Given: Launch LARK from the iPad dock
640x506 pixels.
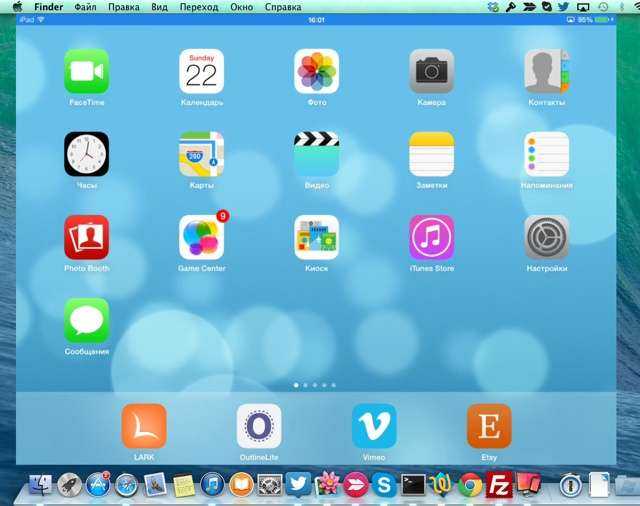Looking at the screenshot, I should (x=144, y=426).
